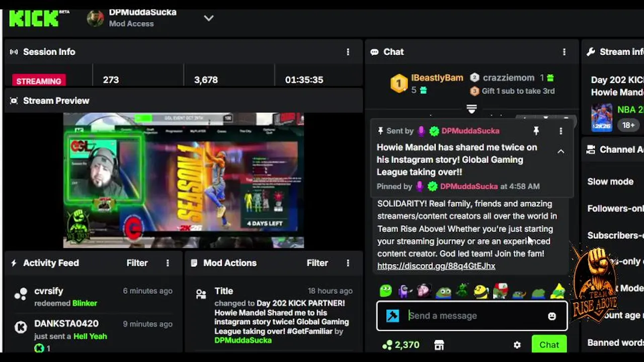
Task: Open Session Info options menu
Action: (x=348, y=52)
